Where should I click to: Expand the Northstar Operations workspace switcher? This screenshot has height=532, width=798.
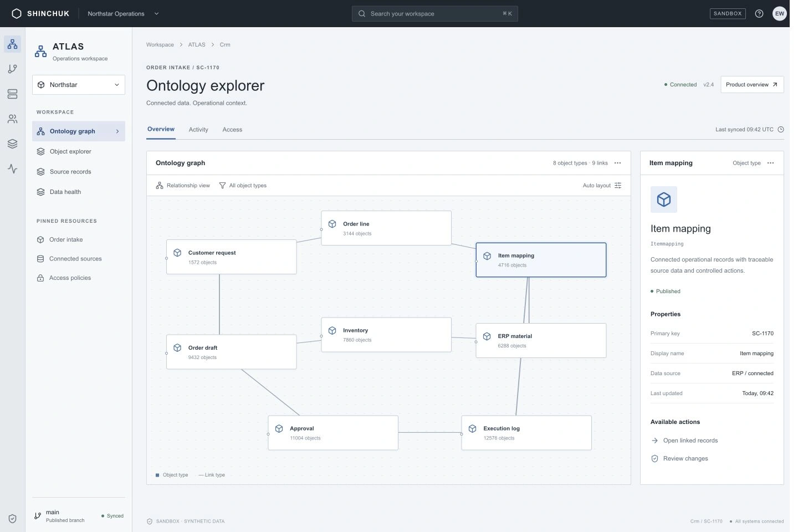click(123, 13)
